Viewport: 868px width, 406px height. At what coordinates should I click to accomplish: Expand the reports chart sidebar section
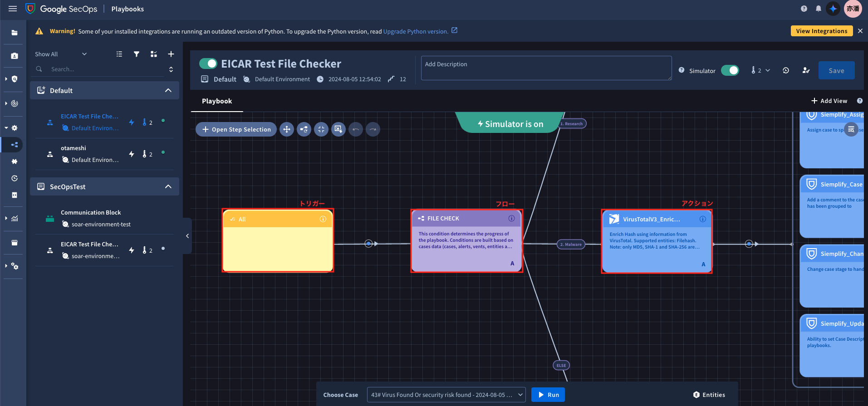[x=6, y=218]
